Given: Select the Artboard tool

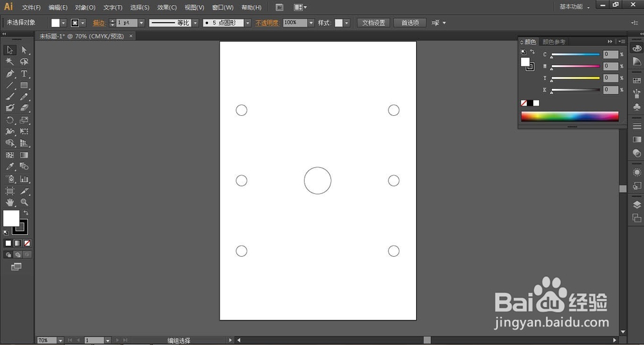Looking at the screenshot, I should pos(10,191).
